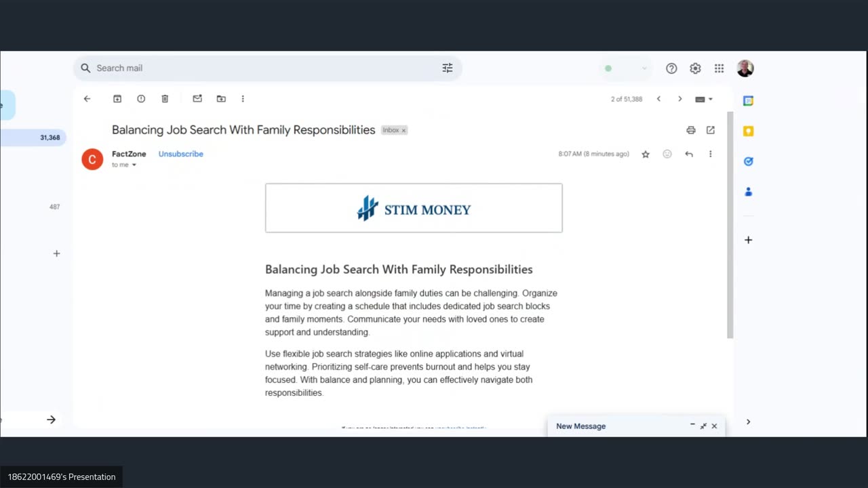Go back to inbox with arrow
This screenshot has width=868, height=488.
(87, 99)
